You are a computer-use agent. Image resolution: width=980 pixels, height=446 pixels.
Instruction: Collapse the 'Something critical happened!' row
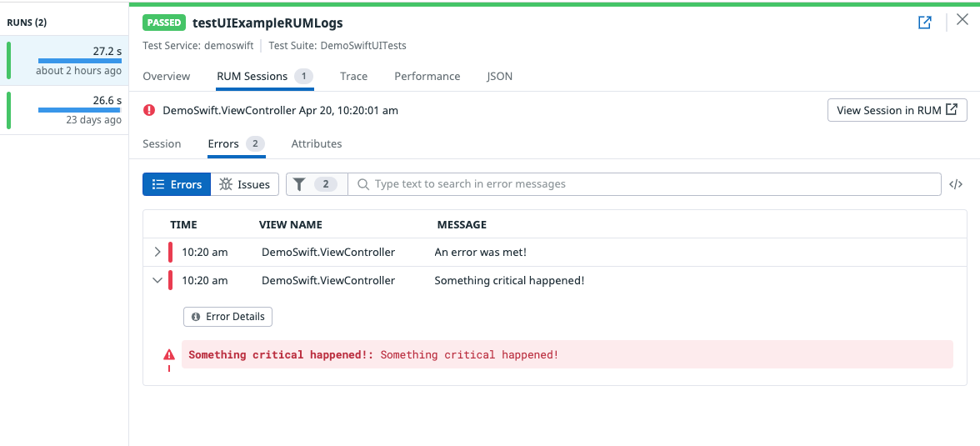pyautogui.click(x=157, y=281)
